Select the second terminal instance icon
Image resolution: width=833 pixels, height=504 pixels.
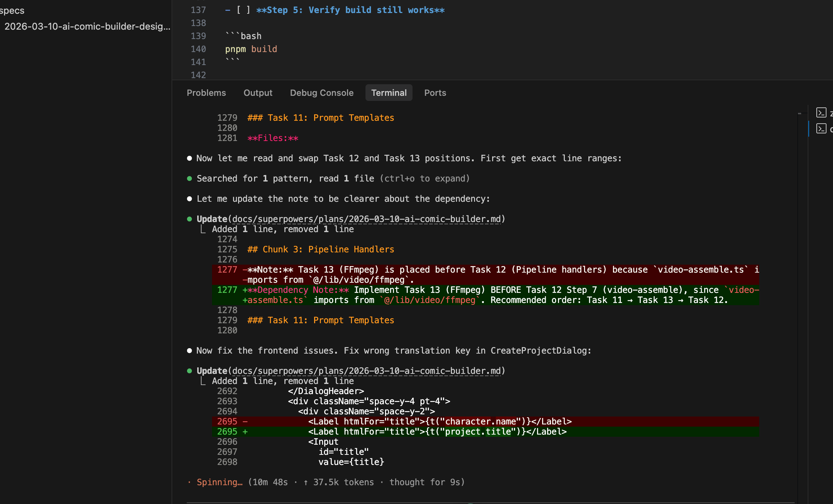[821, 129]
